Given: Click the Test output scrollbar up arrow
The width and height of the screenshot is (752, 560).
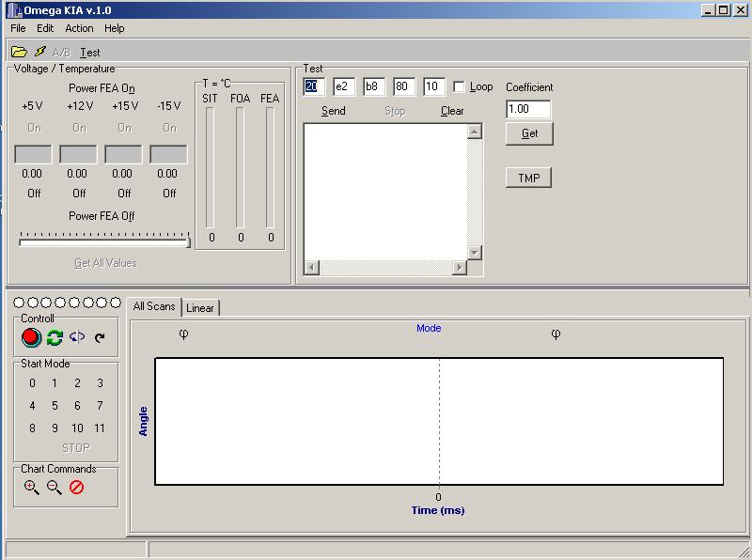Looking at the screenshot, I should 475,132.
